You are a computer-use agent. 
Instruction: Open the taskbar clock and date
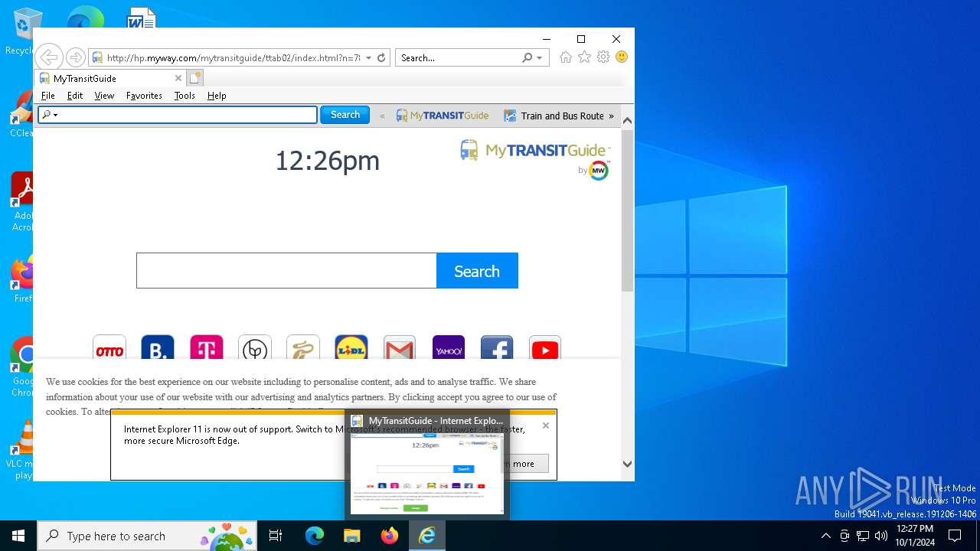coord(915,536)
